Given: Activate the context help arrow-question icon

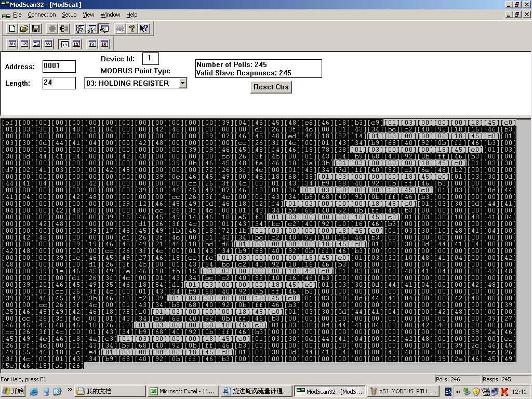Looking at the screenshot, I should coord(144,29).
